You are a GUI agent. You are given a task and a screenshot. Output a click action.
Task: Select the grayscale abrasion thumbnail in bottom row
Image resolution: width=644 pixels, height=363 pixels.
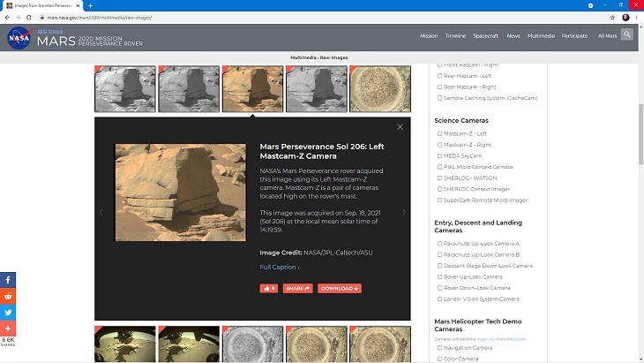(252, 344)
